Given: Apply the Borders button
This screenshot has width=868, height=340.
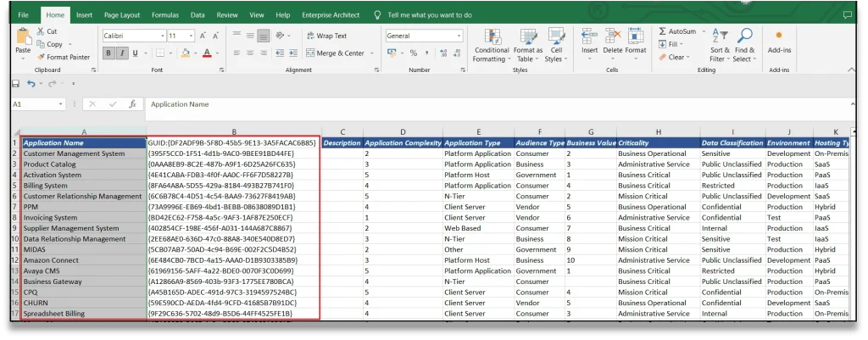Looking at the screenshot, I should [x=160, y=53].
